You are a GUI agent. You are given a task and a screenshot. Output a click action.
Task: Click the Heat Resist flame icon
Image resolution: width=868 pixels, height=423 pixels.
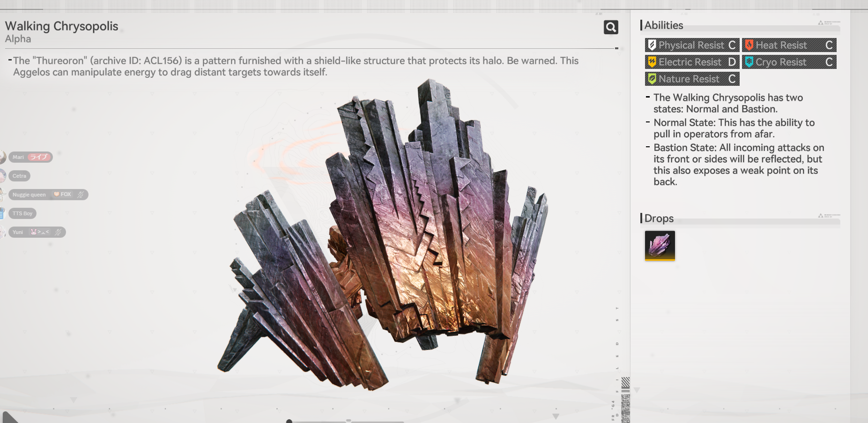click(x=749, y=45)
